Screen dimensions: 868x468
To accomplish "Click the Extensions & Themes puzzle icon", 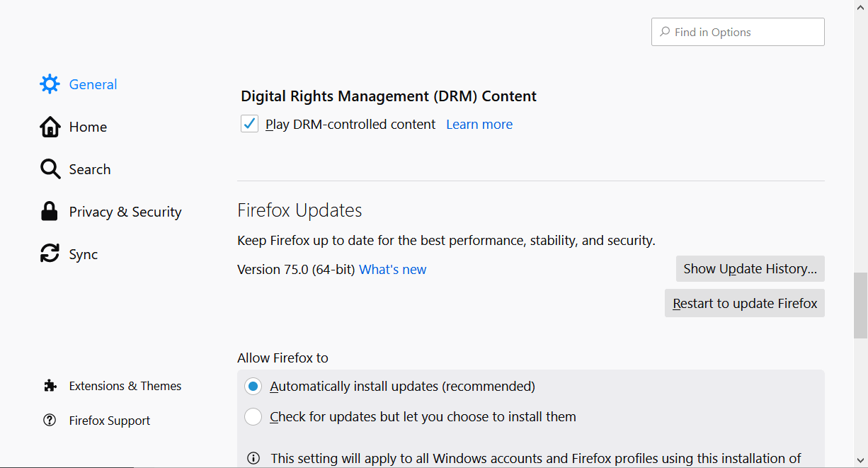I will pyautogui.click(x=50, y=386).
